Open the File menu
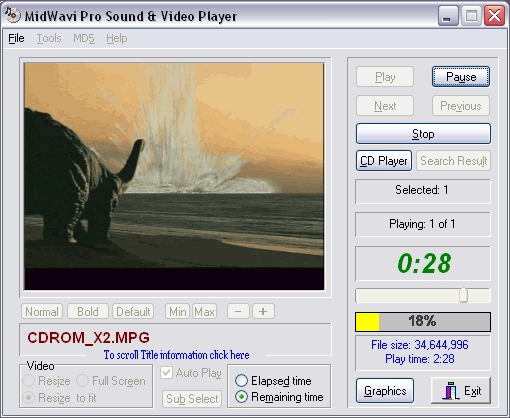This screenshot has height=418, width=510. tap(16, 38)
